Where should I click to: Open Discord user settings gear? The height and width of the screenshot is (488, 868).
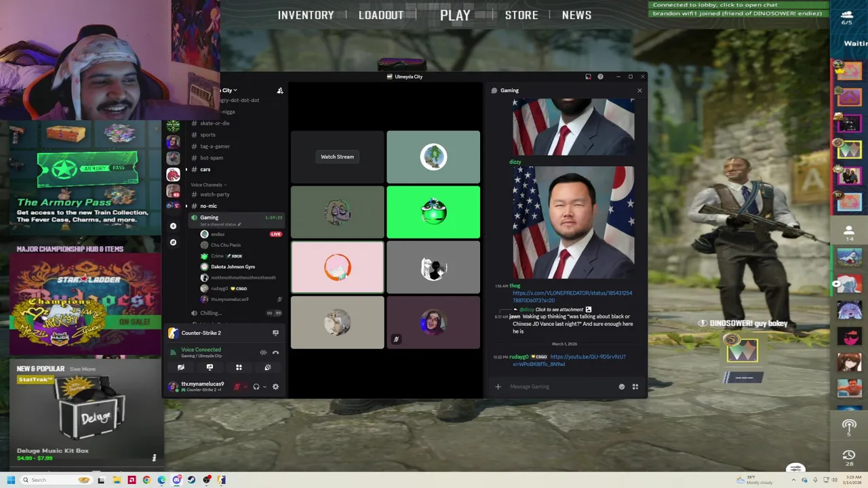pyautogui.click(x=275, y=386)
